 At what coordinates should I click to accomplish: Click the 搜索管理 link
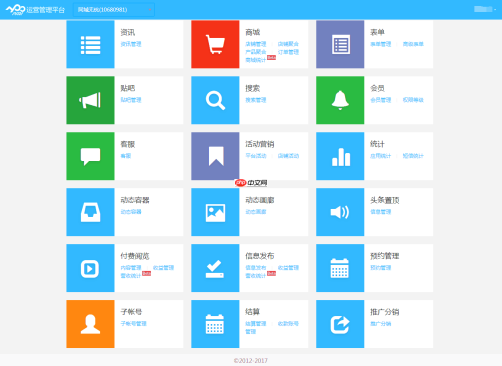click(x=256, y=100)
